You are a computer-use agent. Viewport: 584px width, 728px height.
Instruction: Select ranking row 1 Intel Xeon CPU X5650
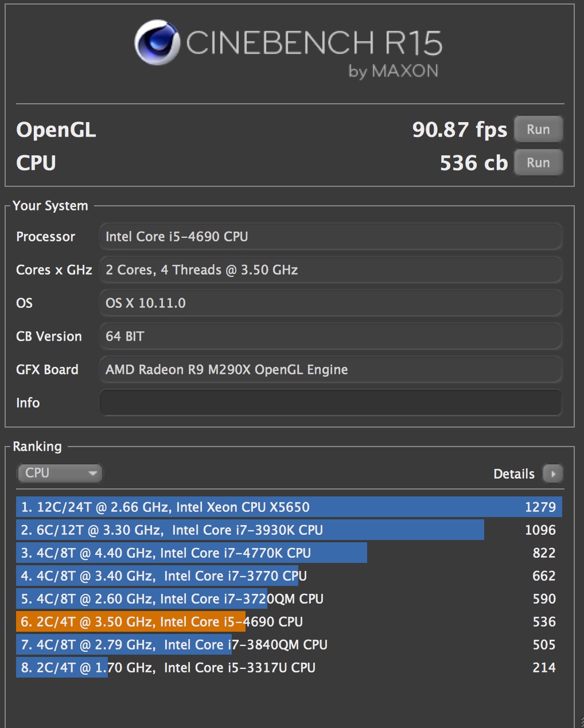[289, 507]
